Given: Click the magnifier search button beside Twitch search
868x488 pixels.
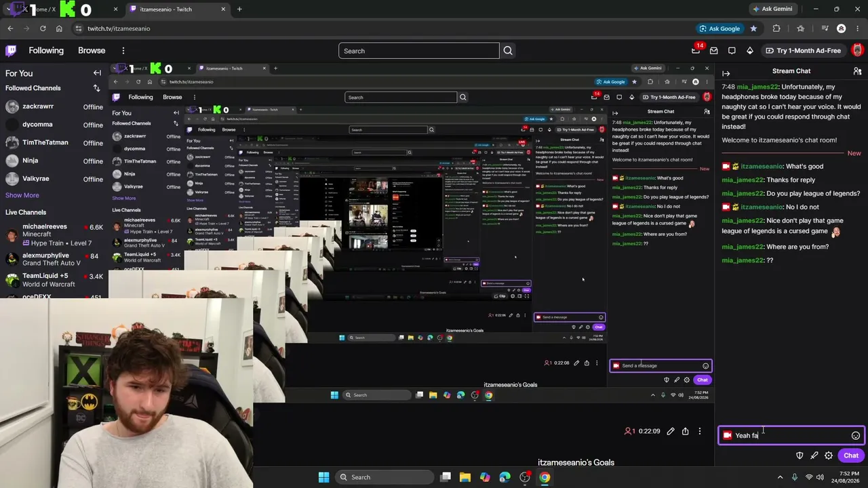Looking at the screenshot, I should 508,51.
